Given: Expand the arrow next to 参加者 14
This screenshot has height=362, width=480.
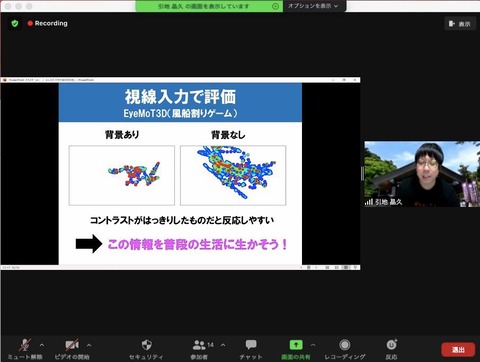Looking at the screenshot, I should click(223, 345).
